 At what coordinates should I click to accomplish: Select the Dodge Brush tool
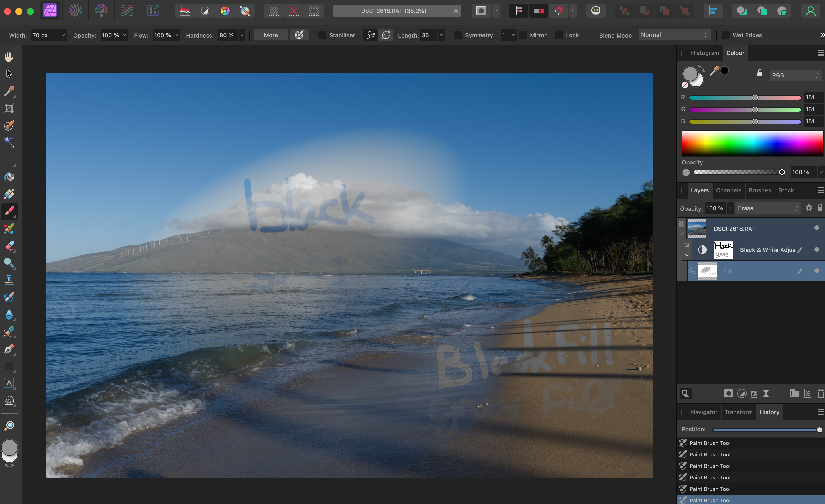point(9,263)
